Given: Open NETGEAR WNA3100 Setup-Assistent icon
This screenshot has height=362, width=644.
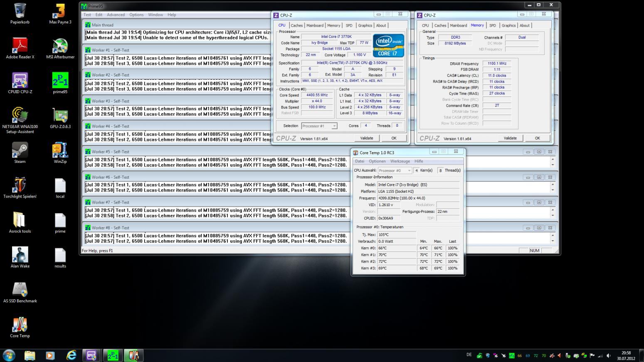Looking at the screenshot, I should tap(20, 121).
